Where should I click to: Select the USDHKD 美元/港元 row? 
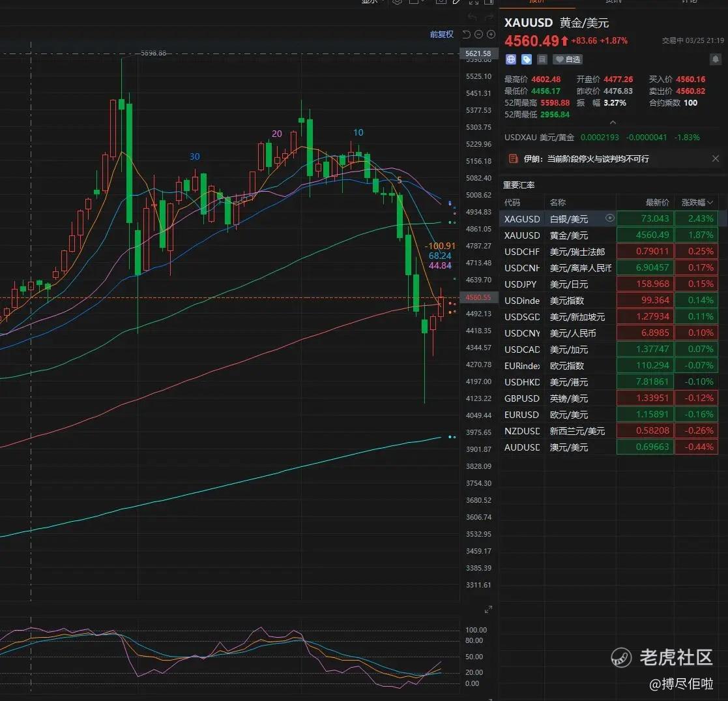click(609, 382)
